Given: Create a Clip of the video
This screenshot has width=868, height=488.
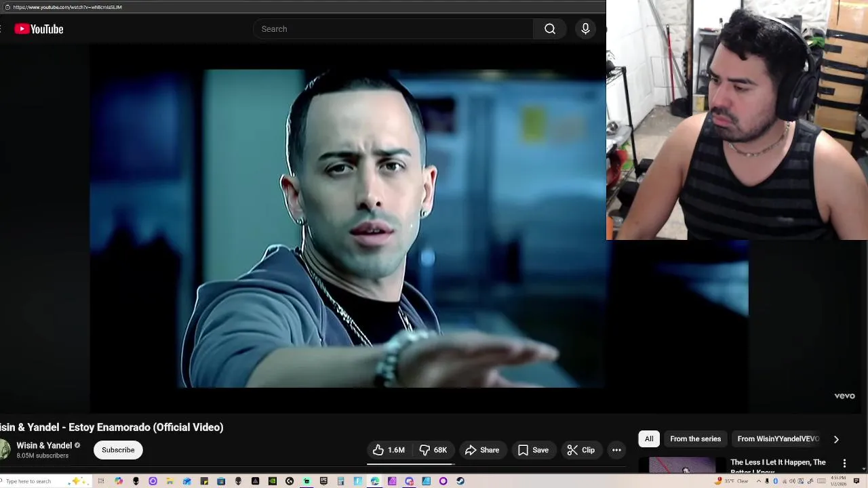Looking at the screenshot, I should click(x=581, y=450).
